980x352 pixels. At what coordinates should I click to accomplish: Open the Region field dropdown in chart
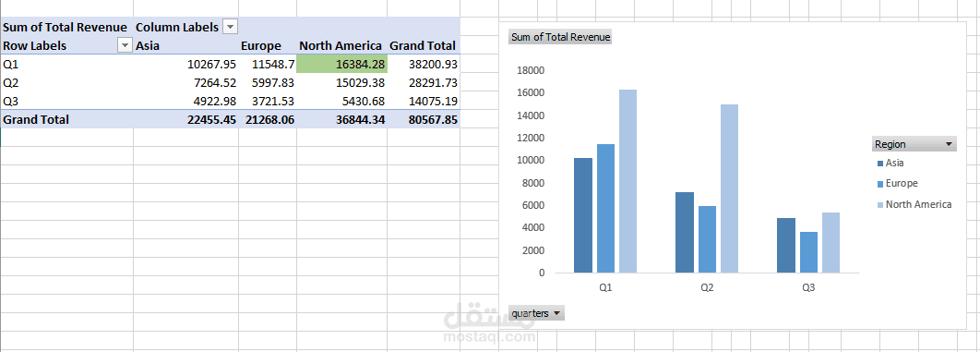click(x=914, y=144)
